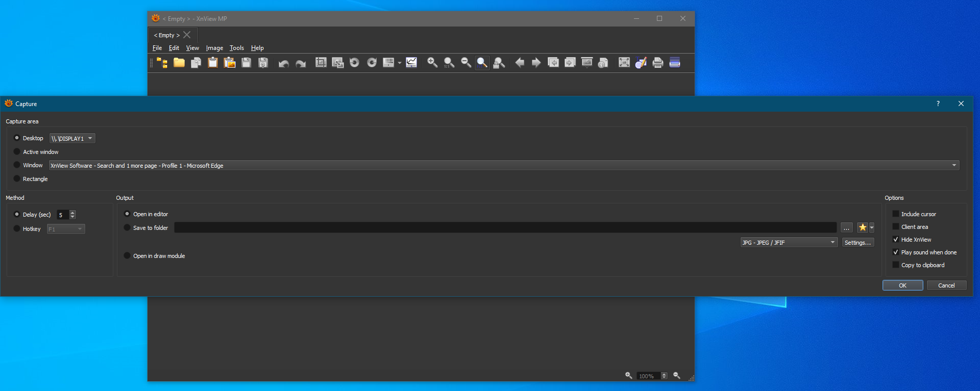Image resolution: width=980 pixels, height=391 pixels.
Task: Open the Browser folder-tree icon in XnView toolbar
Action: coord(162,63)
